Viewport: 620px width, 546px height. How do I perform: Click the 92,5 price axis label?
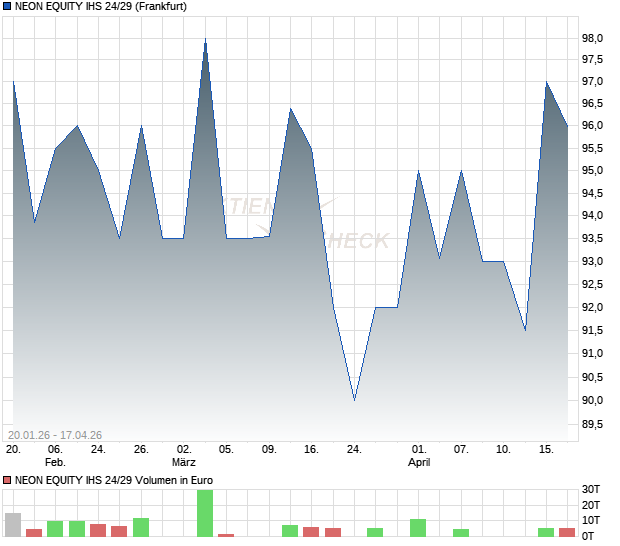[x=592, y=284]
